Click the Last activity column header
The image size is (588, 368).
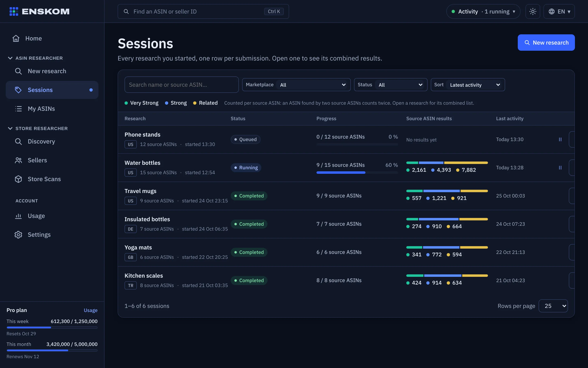pyautogui.click(x=510, y=119)
